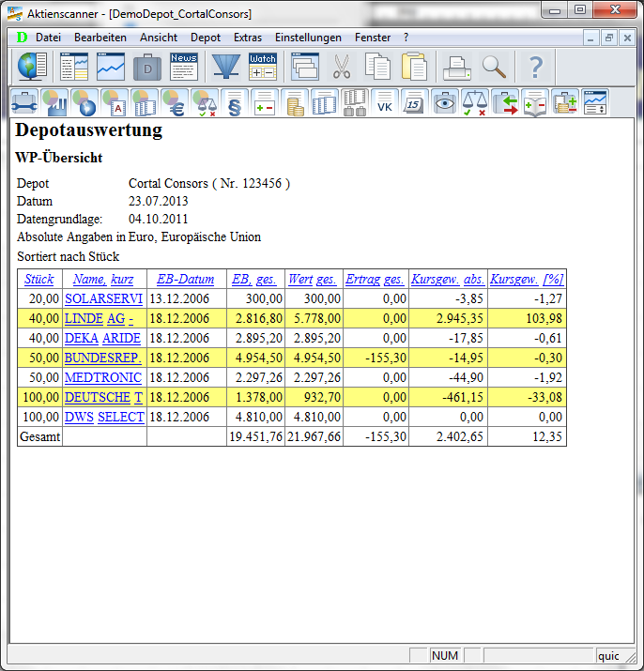Viewport: 644px width, 671px height.
Task: Sort table by EB-Datum header
Action: click(x=185, y=279)
